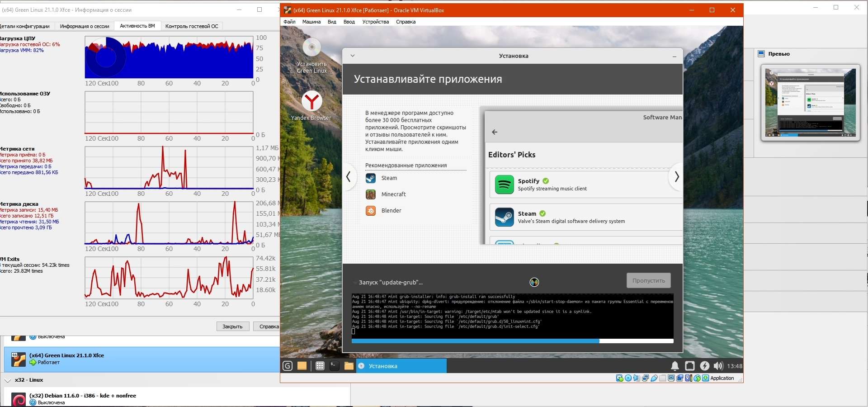Click the Пропустить button

click(x=649, y=280)
